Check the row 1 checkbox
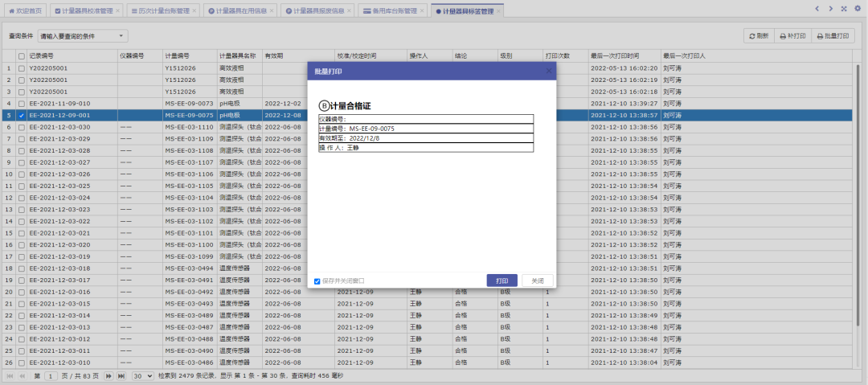The image size is (868, 385). coord(22,68)
